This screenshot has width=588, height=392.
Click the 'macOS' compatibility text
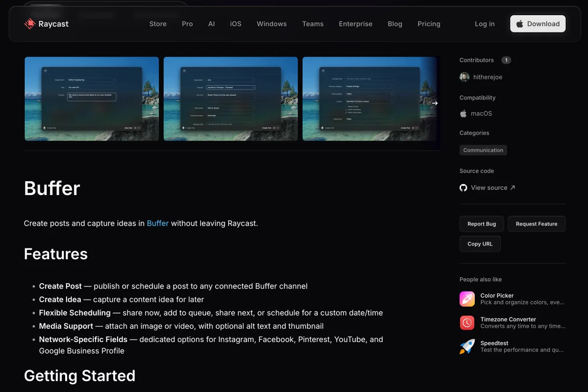click(x=481, y=113)
